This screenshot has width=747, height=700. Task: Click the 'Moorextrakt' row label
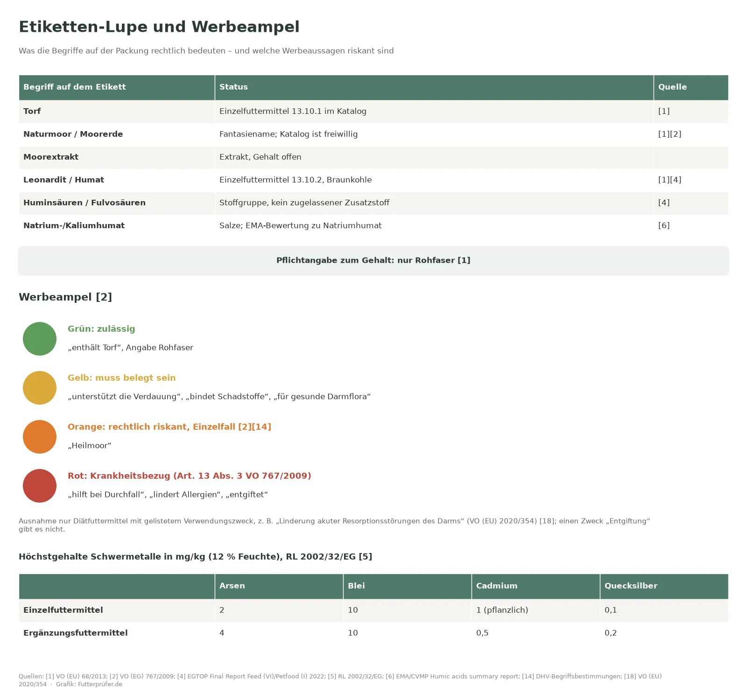click(51, 157)
